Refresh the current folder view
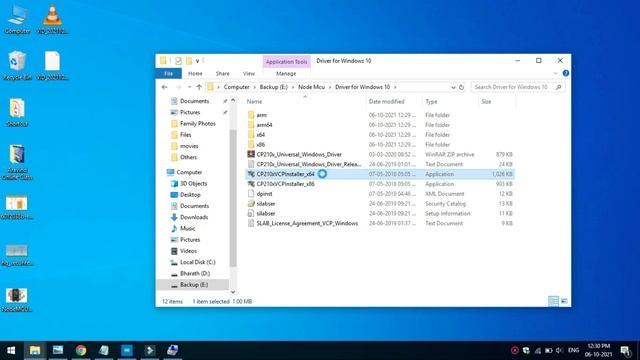Image resolution: width=640 pixels, height=360 pixels. [462, 87]
